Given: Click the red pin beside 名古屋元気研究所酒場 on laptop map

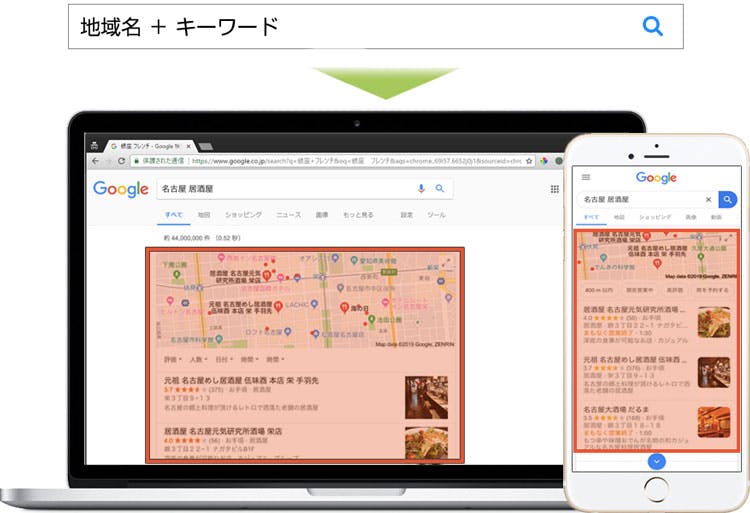Looking at the screenshot, I should (x=267, y=276).
